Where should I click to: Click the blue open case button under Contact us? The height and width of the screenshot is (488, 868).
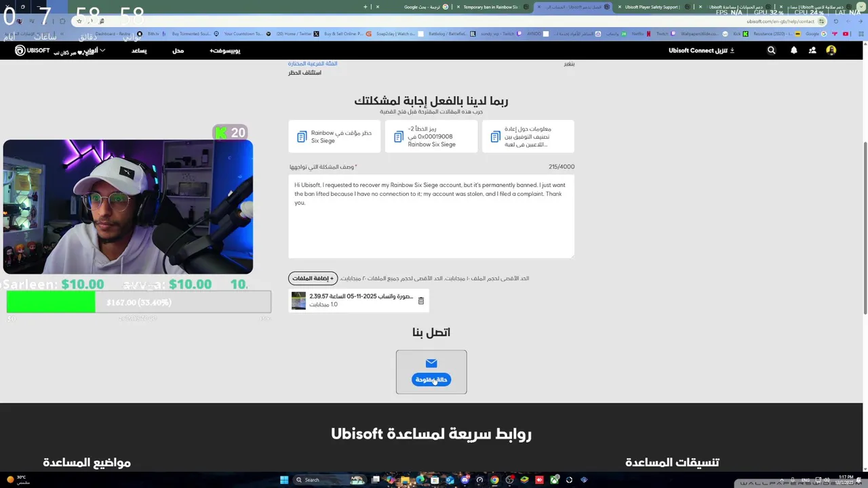coord(431,380)
